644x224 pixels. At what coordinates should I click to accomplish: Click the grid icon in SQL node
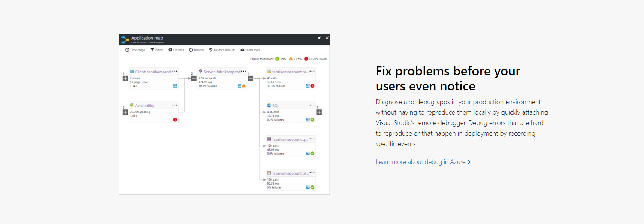[308, 120]
